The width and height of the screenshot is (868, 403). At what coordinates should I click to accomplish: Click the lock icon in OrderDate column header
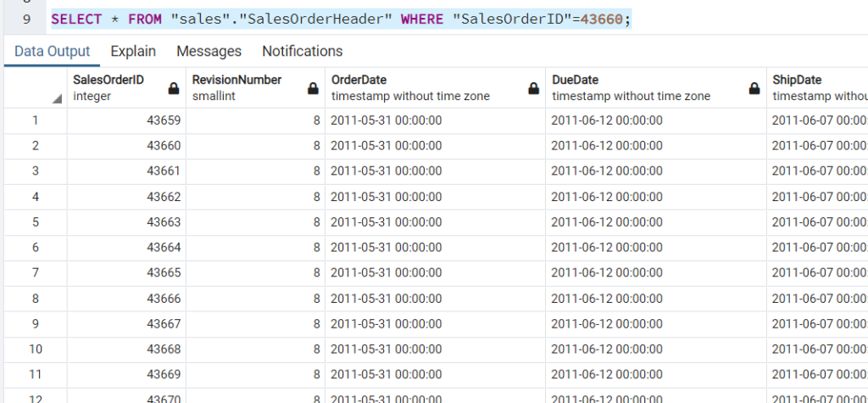[x=533, y=88]
